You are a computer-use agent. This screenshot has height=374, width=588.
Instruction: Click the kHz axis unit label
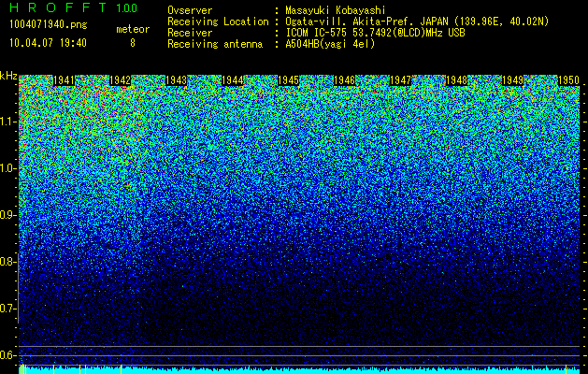pyautogui.click(x=8, y=76)
